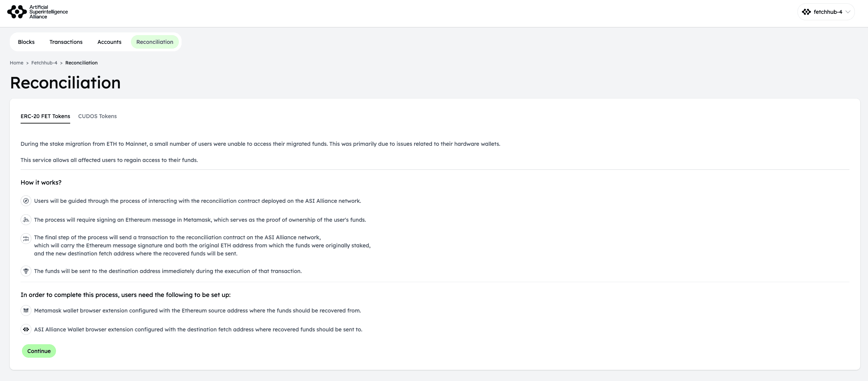Expand the network selector chevron arrow

click(x=848, y=12)
